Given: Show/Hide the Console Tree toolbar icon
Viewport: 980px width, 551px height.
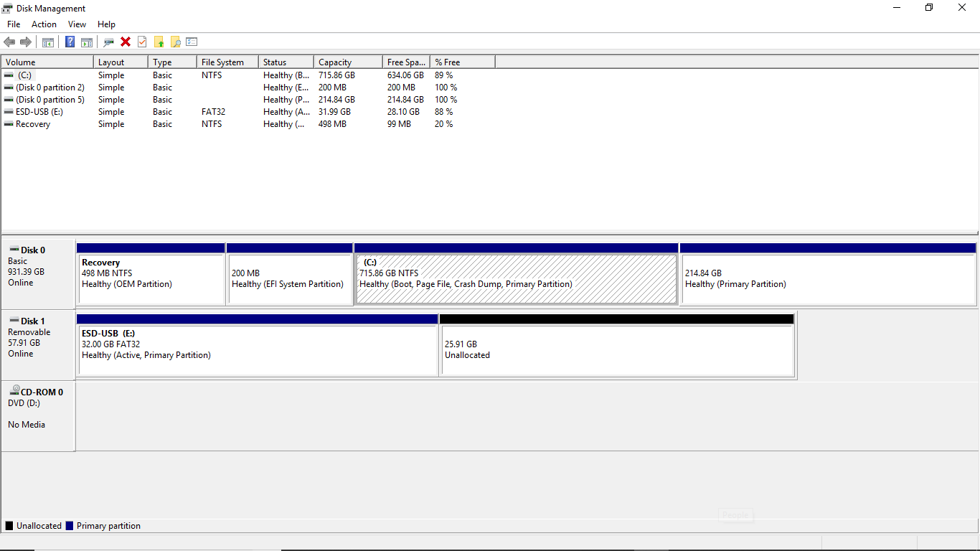Looking at the screenshot, I should pyautogui.click(x=48, y=42).
